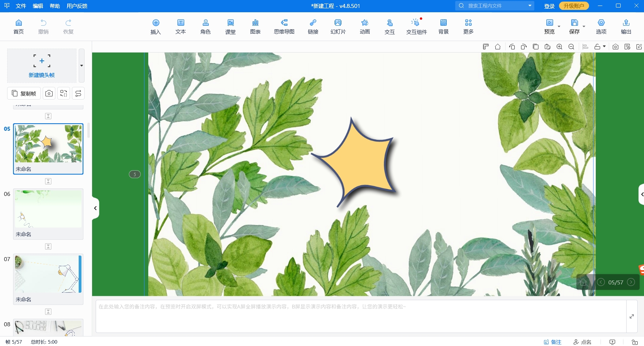Expand the 新建镜头帧 options dropdown arrow
The height and width of the screenshot is (346, 644).
(x=81, y=66)
